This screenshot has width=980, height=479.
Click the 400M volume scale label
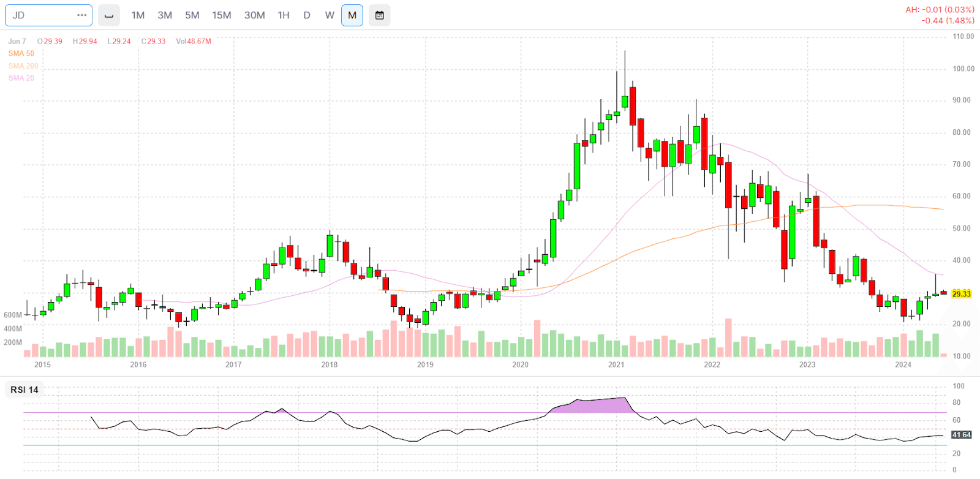13,329
